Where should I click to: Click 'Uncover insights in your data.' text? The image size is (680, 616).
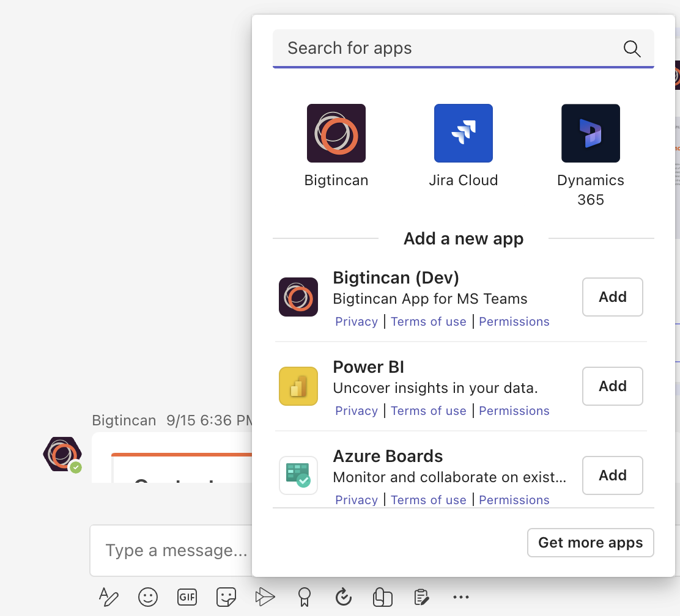(x=435, y=388)
